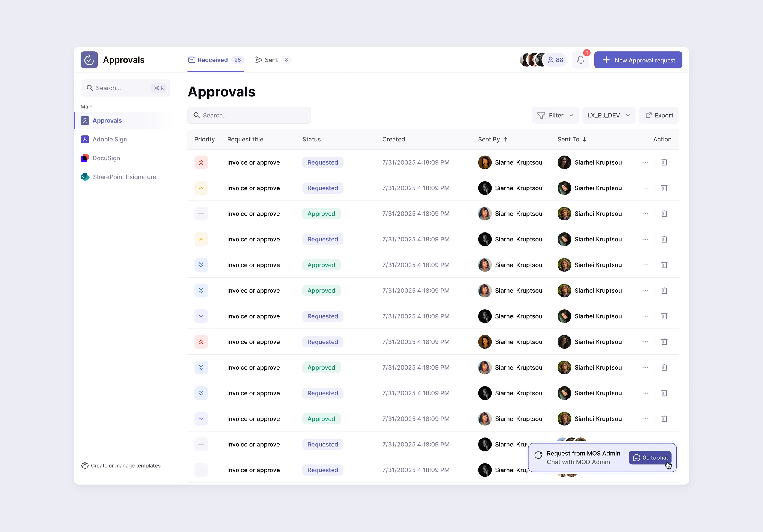Screen dimensions: 763x532
Task: Click the refresh icon in the MOS Admin toast
Action: [538, 455]
